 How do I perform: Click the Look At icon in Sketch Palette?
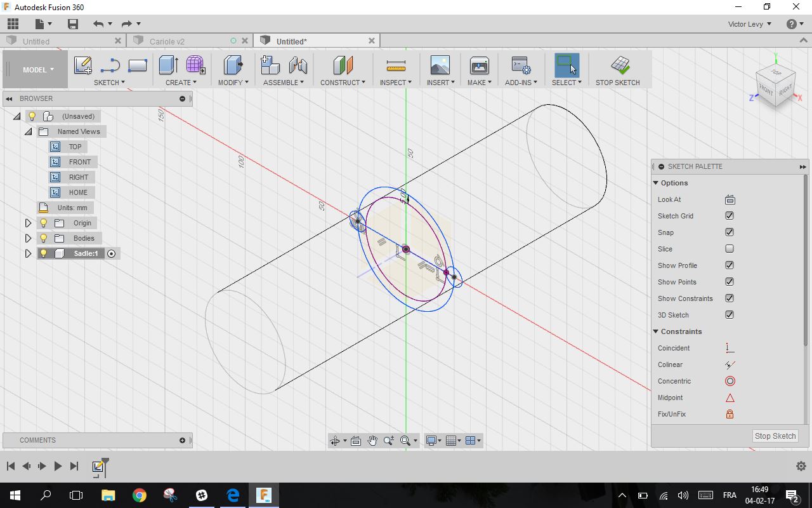[730, 199]
